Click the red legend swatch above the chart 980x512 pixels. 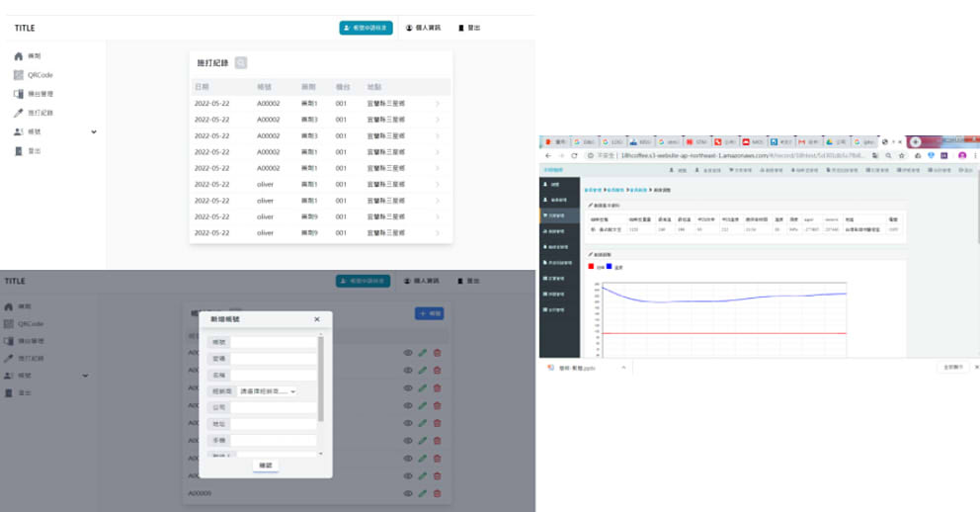[592, 266]
